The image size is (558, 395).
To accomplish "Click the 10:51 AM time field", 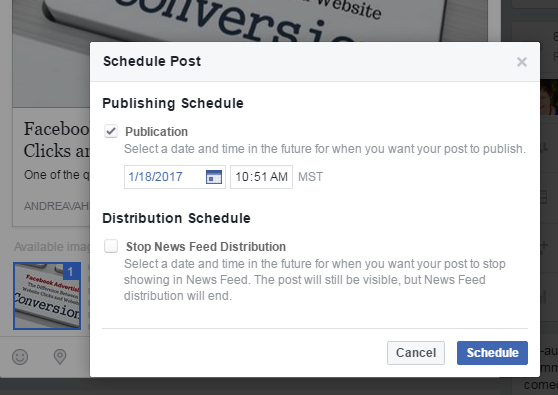I will click(261, 177).
